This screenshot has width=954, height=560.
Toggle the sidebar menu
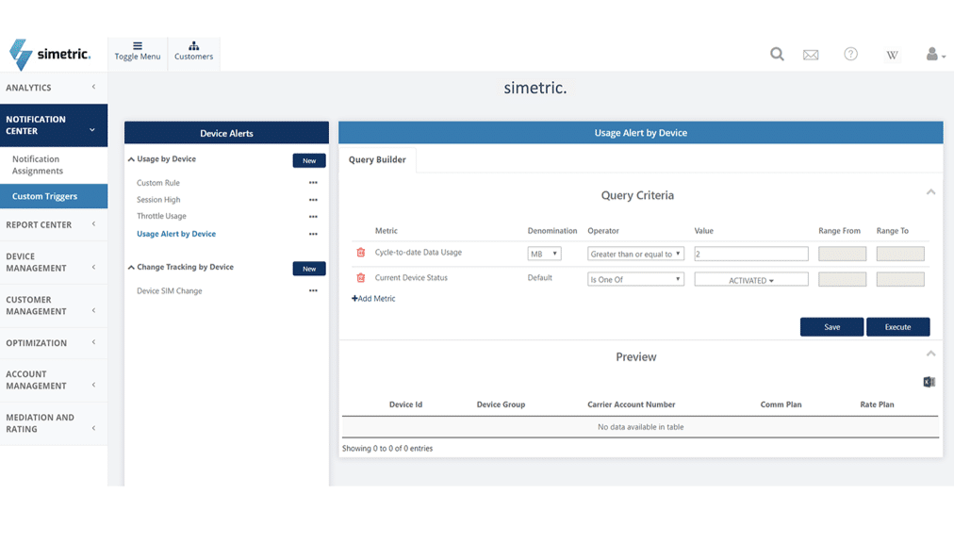[138, 51]
